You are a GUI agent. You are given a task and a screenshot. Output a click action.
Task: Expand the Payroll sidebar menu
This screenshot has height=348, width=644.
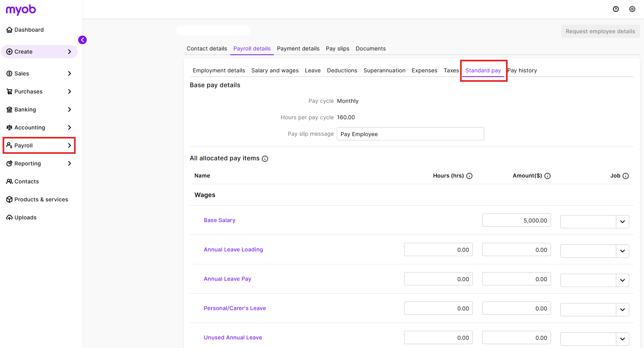(39, 145)
